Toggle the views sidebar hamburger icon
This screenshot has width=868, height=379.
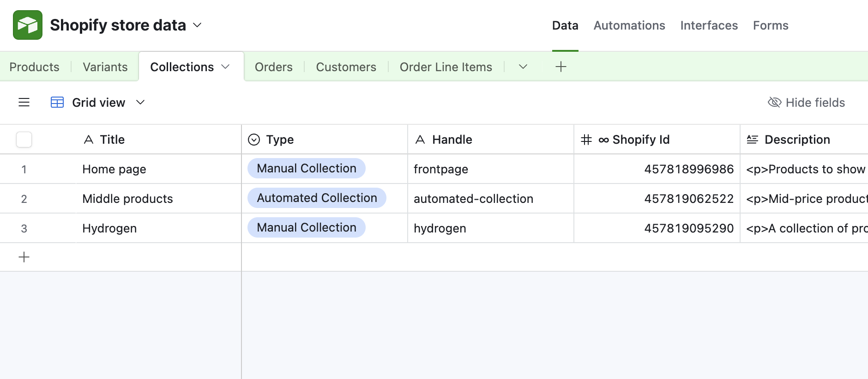point(24,102)
